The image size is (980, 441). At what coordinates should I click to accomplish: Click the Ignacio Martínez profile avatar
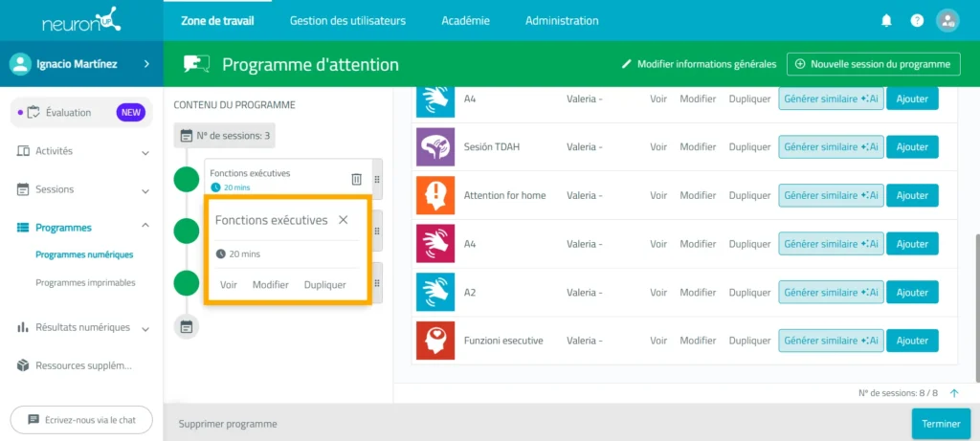pyautogui.click(x=21, y=64)
